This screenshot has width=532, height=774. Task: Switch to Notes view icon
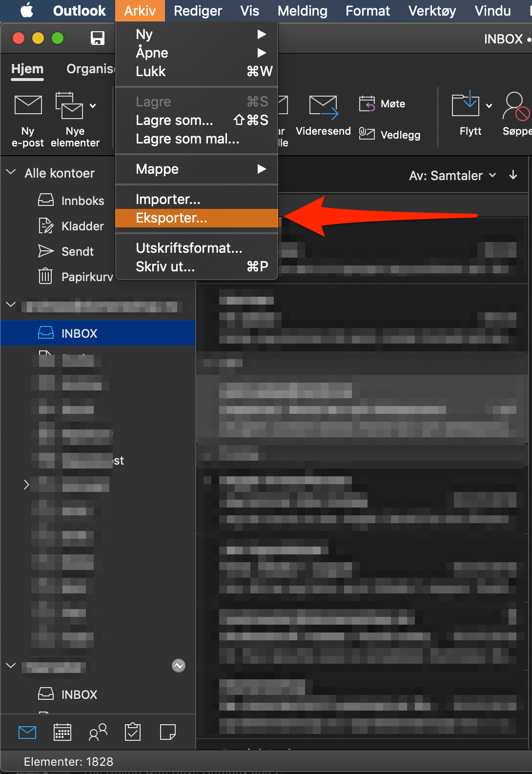[168, 732]
